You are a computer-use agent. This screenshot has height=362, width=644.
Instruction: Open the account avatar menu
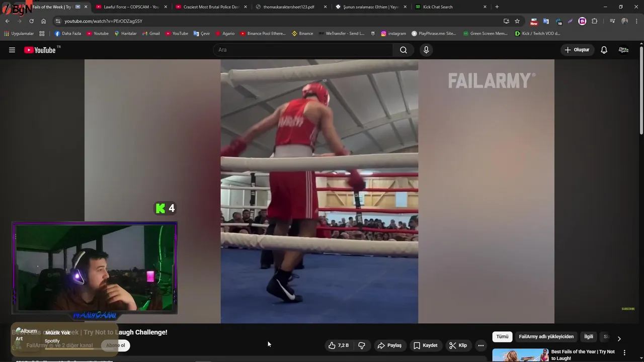623,50
